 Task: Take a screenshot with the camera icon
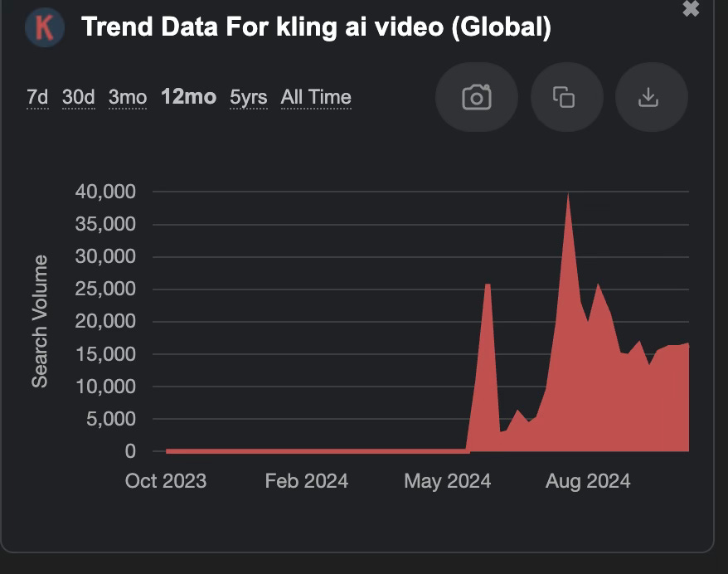pos(477,97)
